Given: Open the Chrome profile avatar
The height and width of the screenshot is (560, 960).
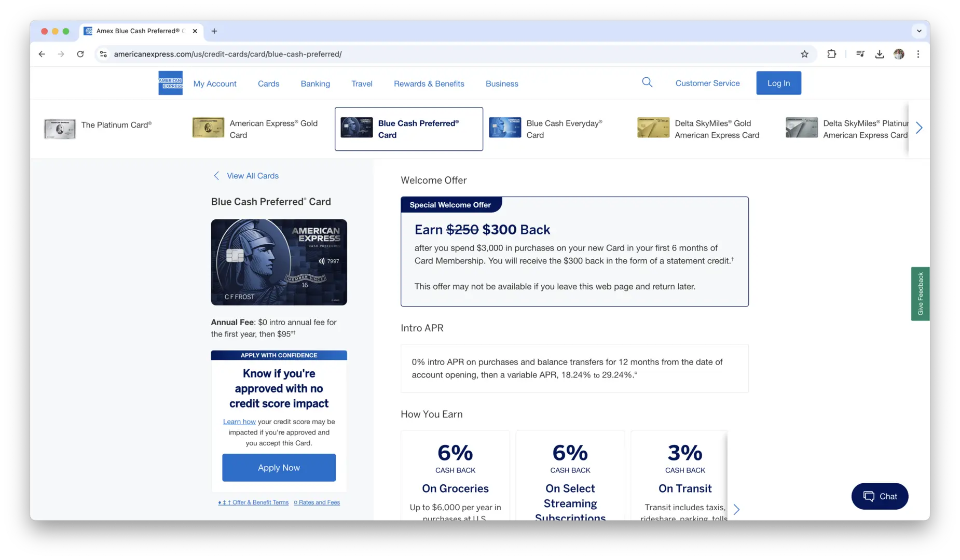Looking at the screenshot, I should (899, 54).
